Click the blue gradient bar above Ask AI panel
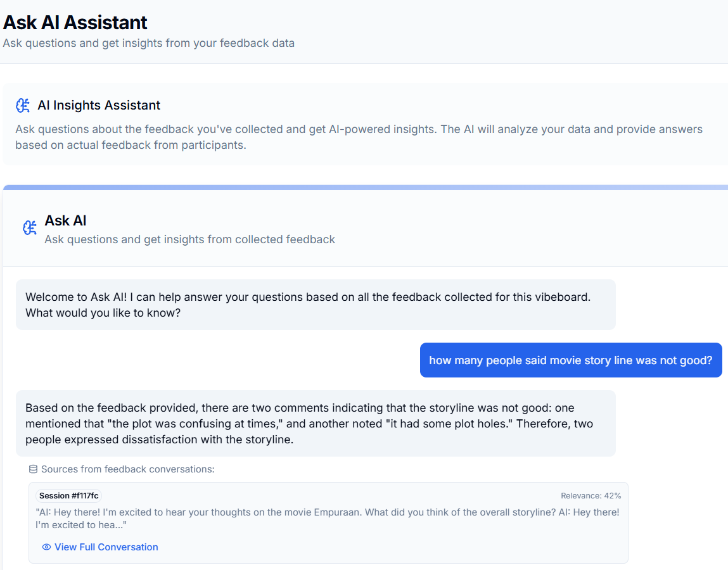Screen dimensions: 728x570 click(365, 187)
